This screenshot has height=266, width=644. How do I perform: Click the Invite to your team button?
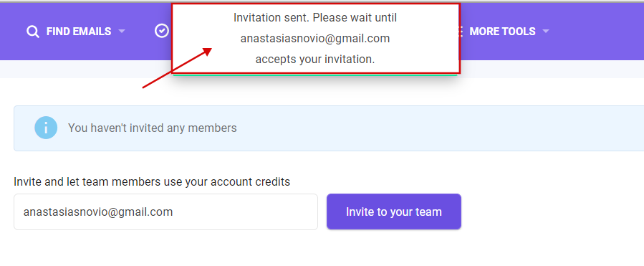pos(394,212)
